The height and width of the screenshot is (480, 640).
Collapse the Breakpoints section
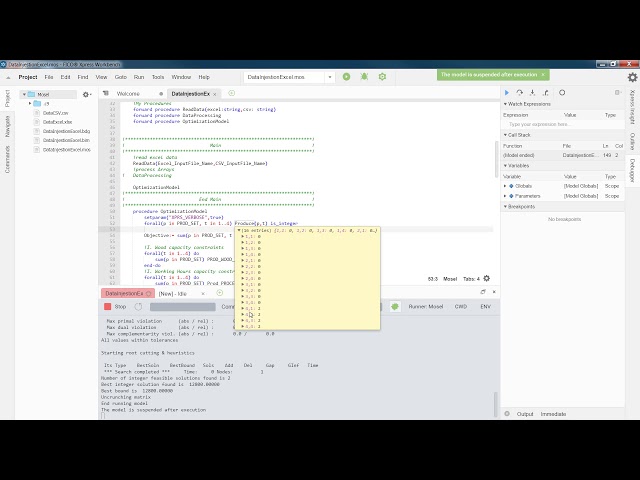tap(505, 207)
